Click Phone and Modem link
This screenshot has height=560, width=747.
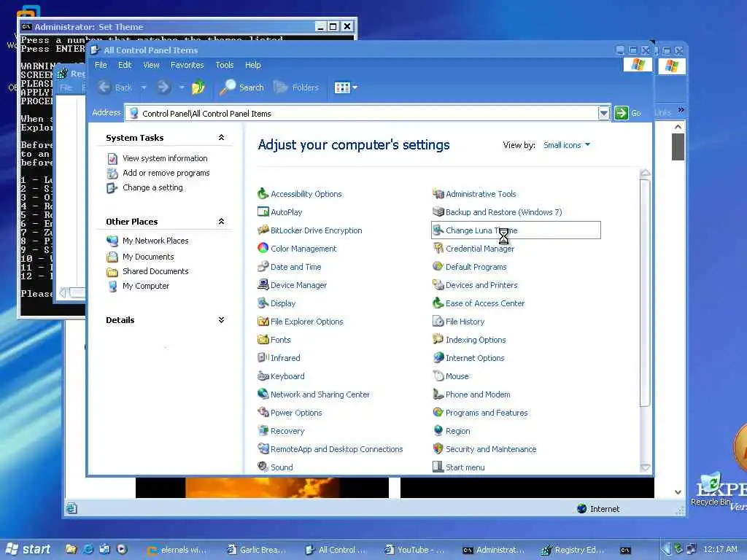point(478,394)
